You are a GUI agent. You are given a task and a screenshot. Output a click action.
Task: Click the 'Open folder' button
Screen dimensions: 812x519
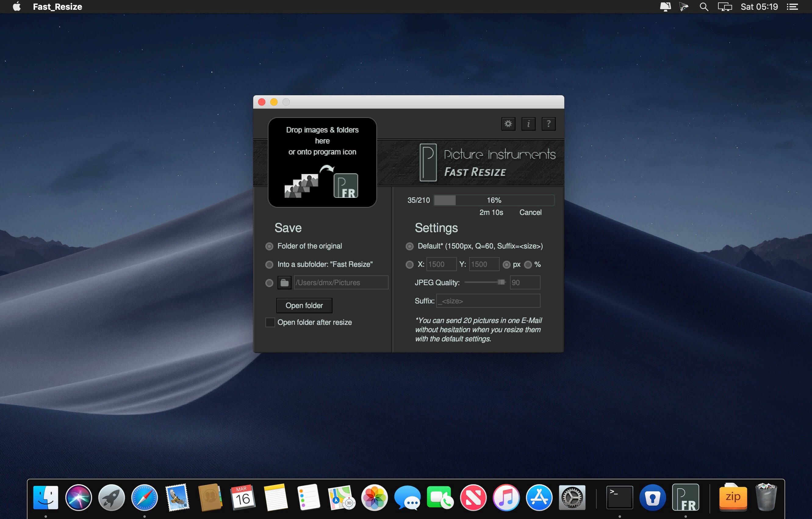click(304, 305)
